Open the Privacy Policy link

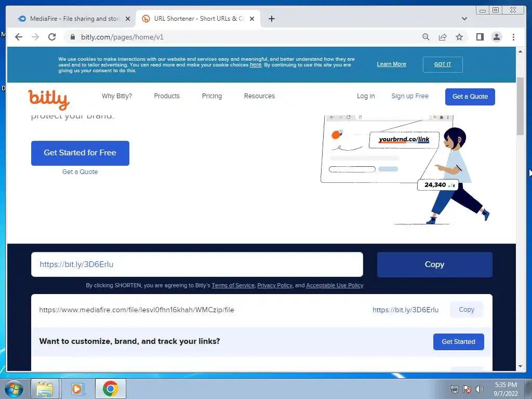[274, 285]
